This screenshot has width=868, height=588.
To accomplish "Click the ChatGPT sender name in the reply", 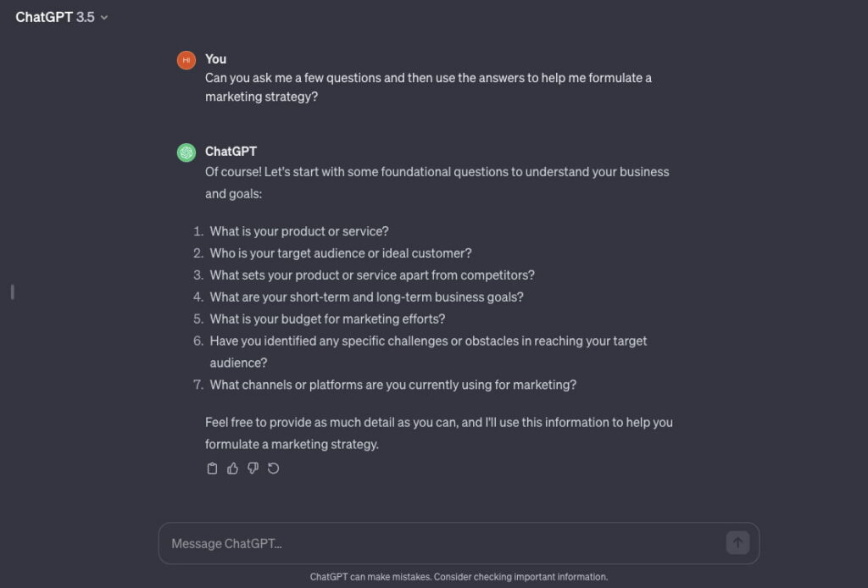I will 230,151.
